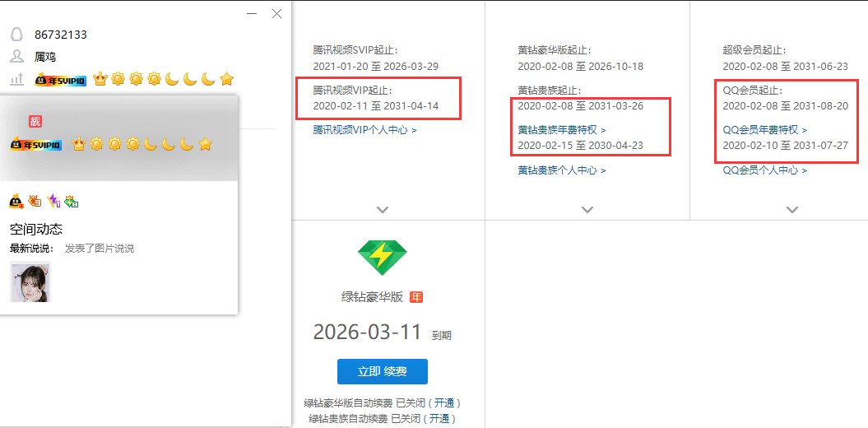Expand the chevron under the 腾讯视频 VIP column
This screenshot has width=868, height=428.
tap(383, 209)
